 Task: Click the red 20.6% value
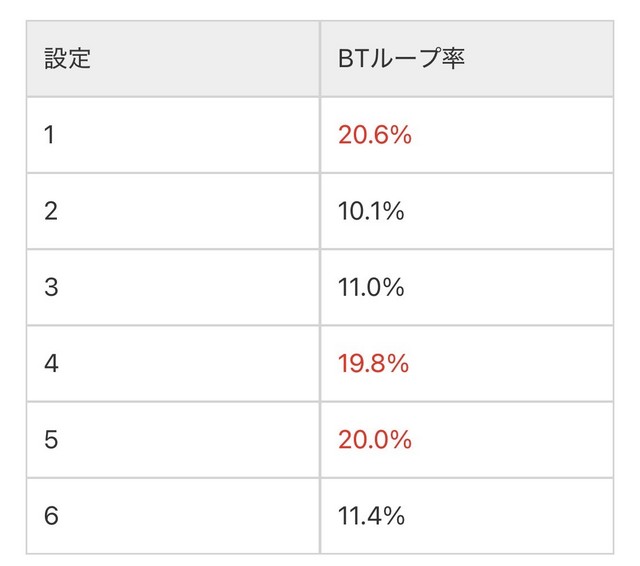[x=374, y=135]
